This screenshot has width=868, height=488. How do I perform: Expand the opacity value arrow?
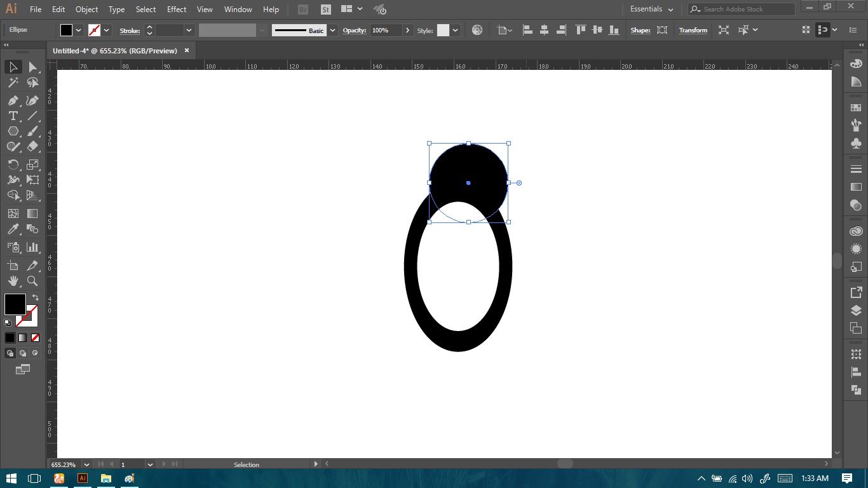click(x=407, y=30)
